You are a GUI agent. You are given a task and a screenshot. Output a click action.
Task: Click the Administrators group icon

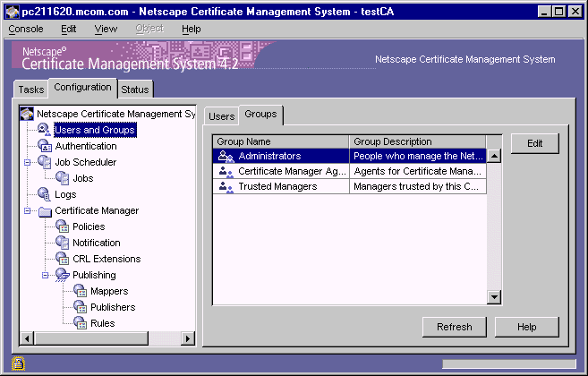(x=226, y=156)
